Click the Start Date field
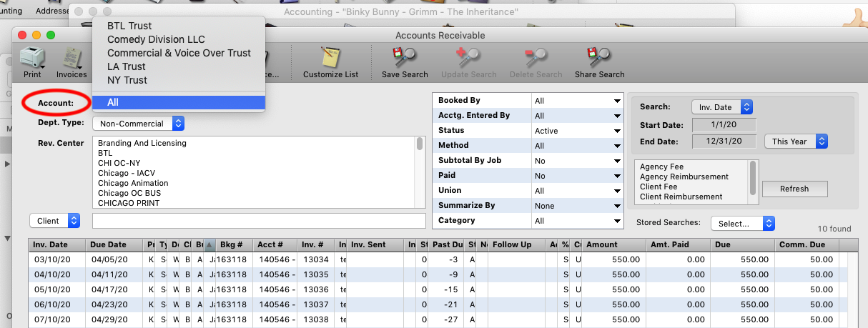868x328 pixels. 722,125
